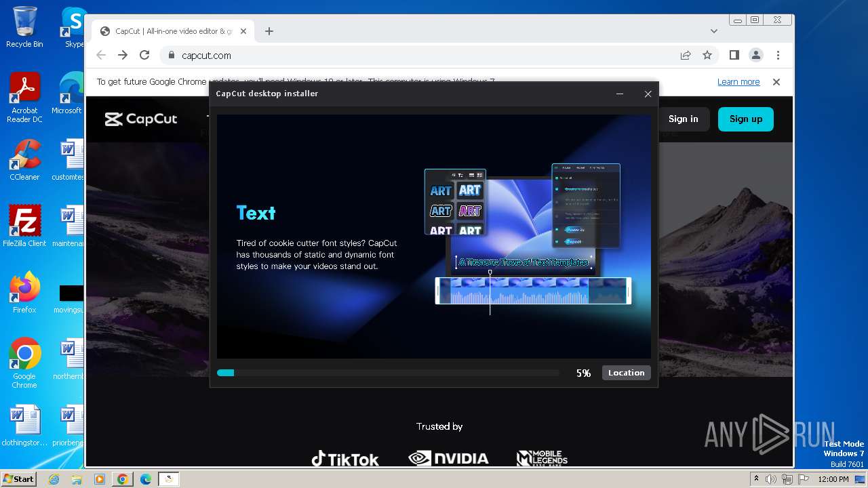Click the Sign up button

746,119
